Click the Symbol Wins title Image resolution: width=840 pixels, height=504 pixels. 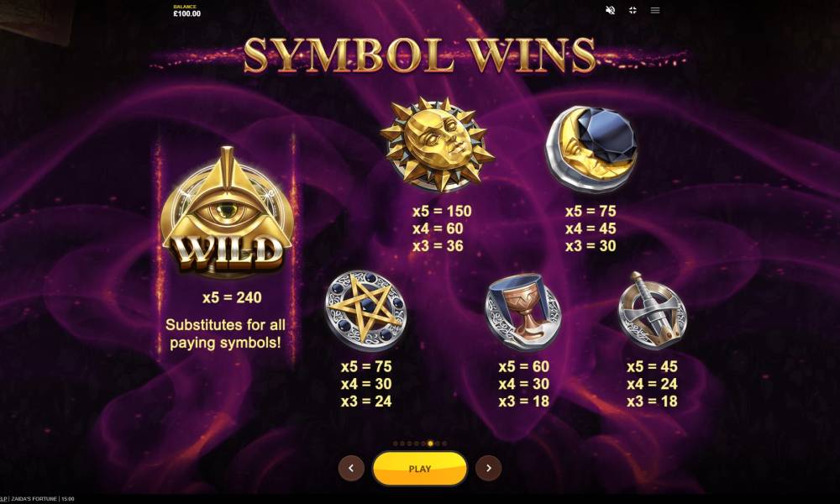click(419, 55)
